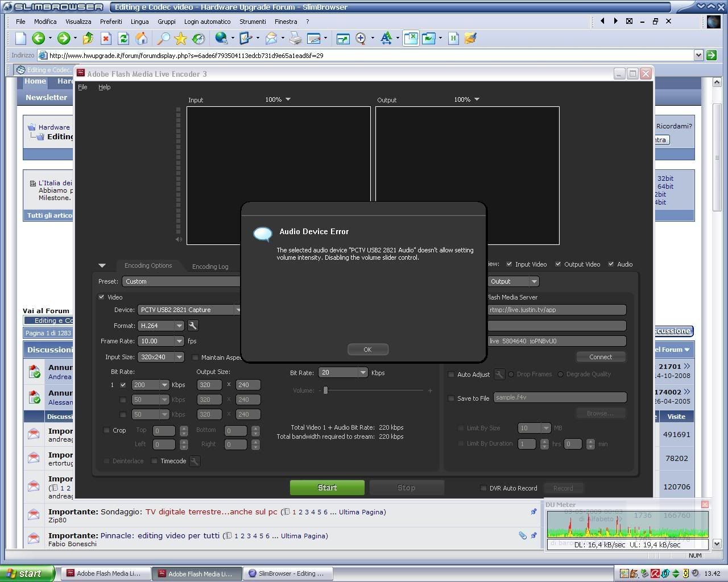Switch to the Encoding Log tab
Viewport: 728px width, 582px height.
(x=210, y=266)
